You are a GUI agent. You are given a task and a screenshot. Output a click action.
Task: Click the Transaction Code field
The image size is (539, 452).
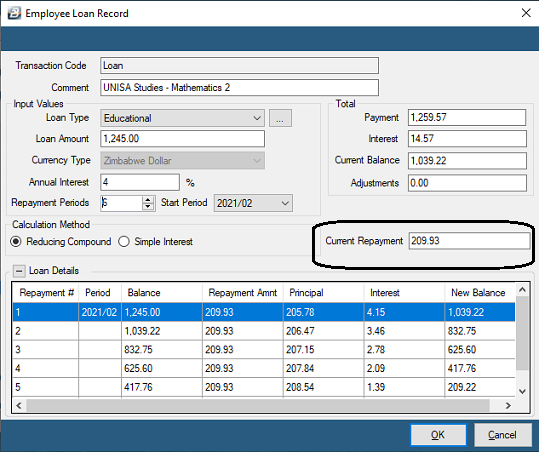click(239, 66)
